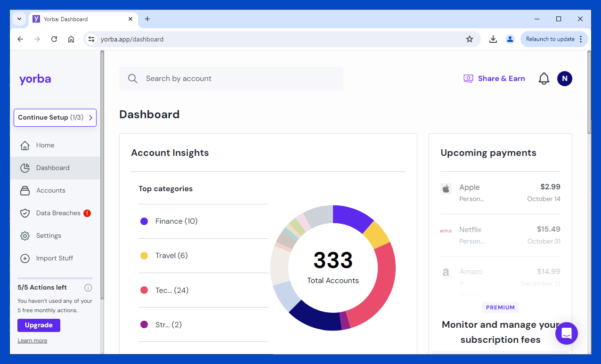This screenshot has width=601, height=364.
Task: Click the Apple payment name
Action: click(470, 187)
